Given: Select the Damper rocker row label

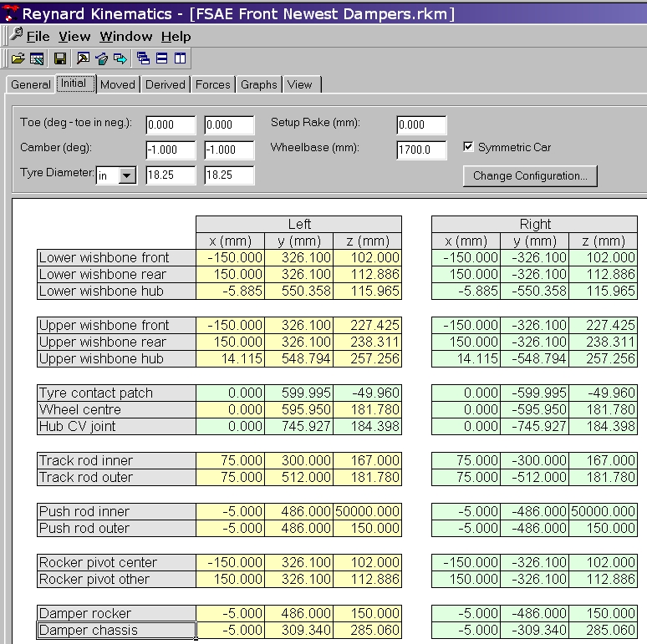Looking at the screenshot, I should coord(116,613).
